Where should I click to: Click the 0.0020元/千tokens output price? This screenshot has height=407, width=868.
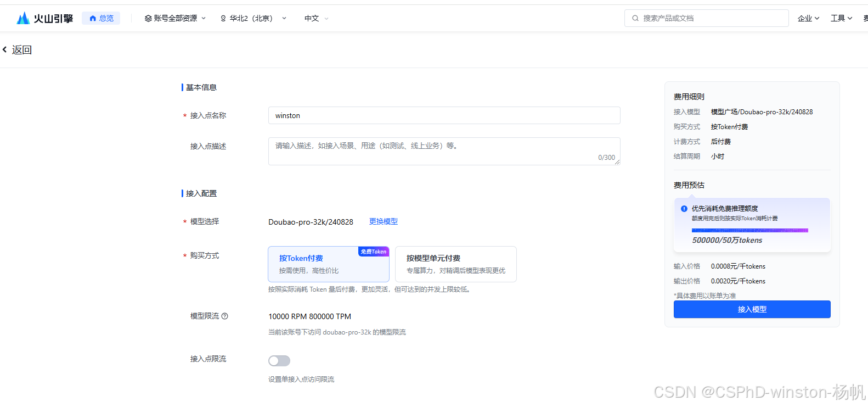(x=738, y=281)
